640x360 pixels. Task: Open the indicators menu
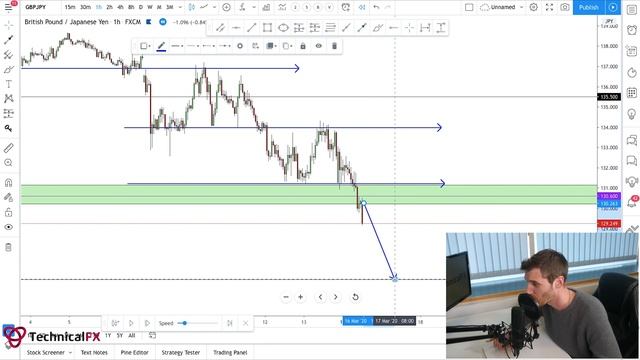242,7
